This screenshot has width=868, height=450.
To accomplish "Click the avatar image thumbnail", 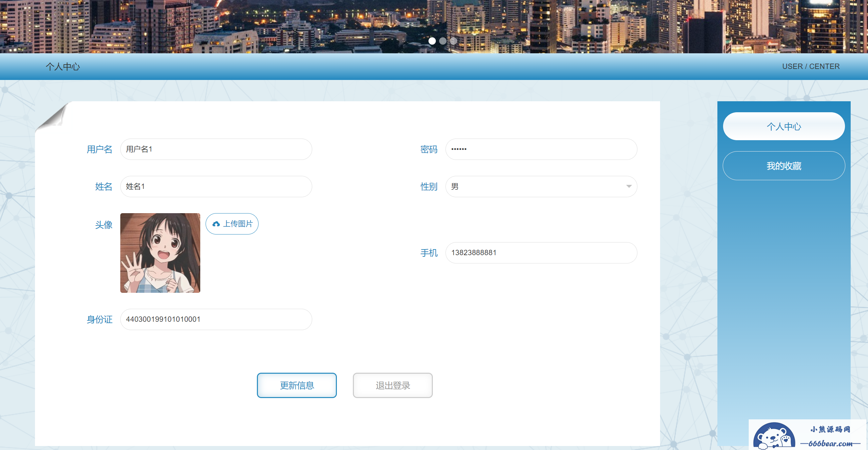I will point(160,253).
